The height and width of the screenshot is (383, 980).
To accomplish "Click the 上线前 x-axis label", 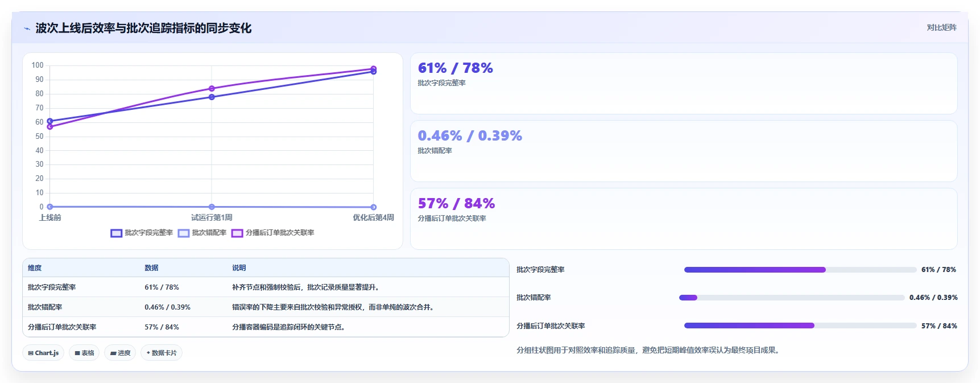I will pos(50,218).
